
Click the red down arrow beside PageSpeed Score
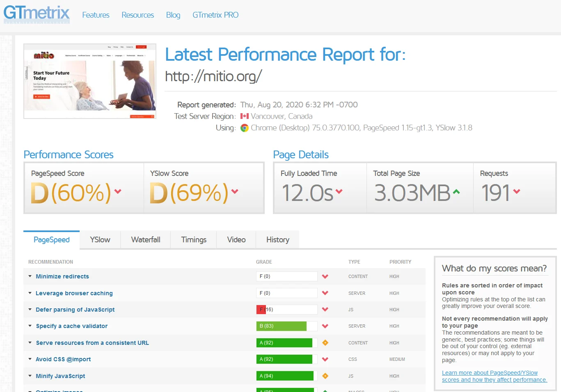pyautogui.click(x=118, y=191)
